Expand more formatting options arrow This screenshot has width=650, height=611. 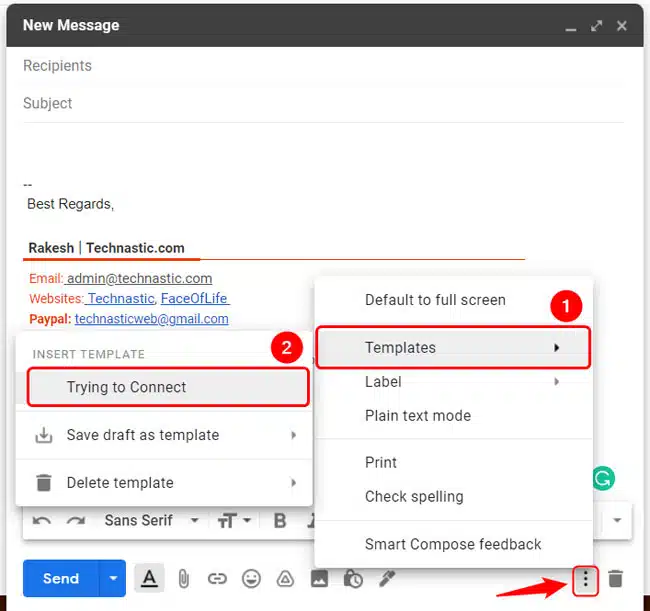click(617, 520)
